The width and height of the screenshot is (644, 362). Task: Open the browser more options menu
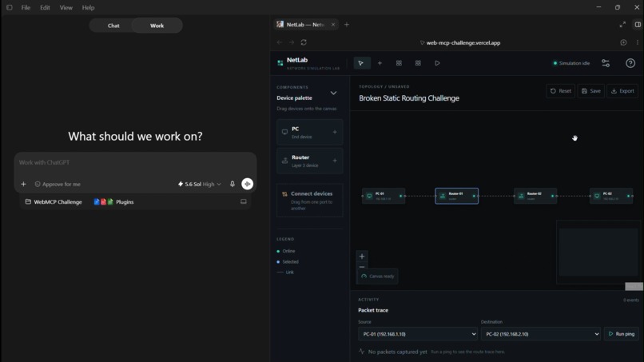(638, 42)
